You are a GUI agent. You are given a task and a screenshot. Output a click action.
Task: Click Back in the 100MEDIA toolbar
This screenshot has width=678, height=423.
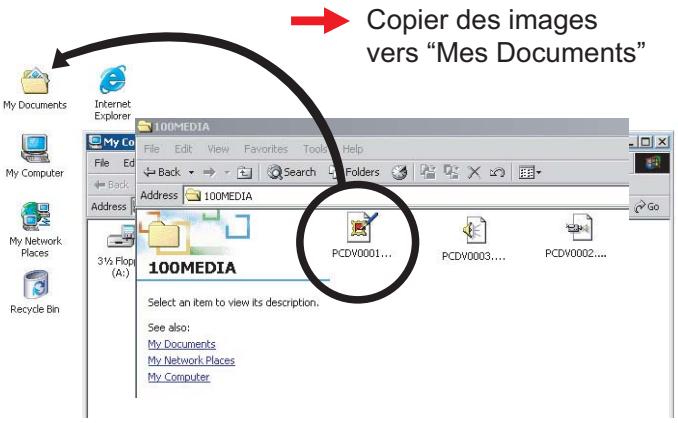pyautogui.click(x=162, y=172)
